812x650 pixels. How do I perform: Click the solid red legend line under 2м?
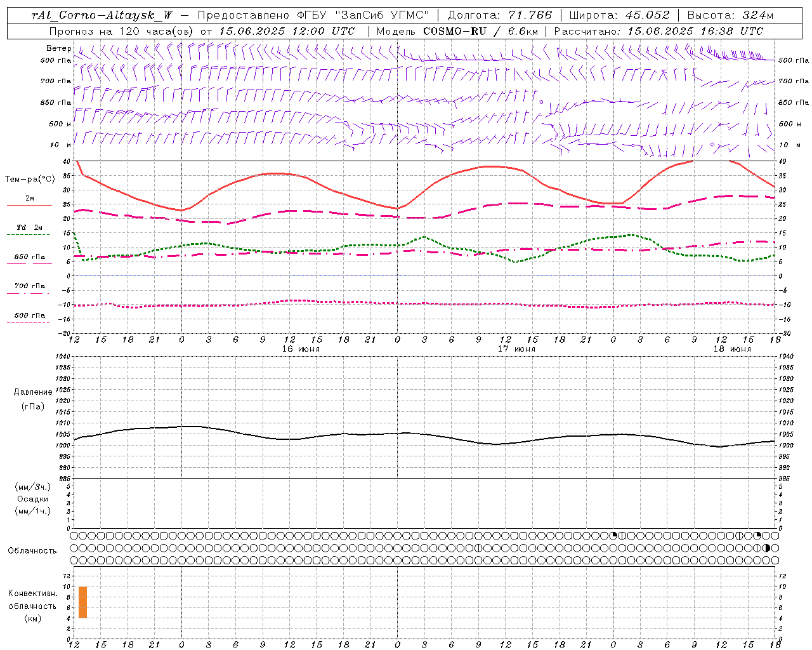point(29,205)
